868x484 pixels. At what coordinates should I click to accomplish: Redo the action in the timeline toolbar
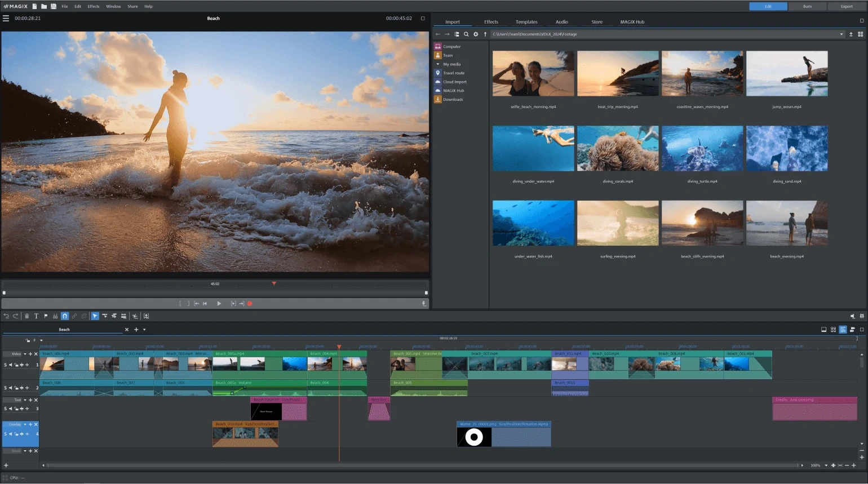(x=16, y=317)
